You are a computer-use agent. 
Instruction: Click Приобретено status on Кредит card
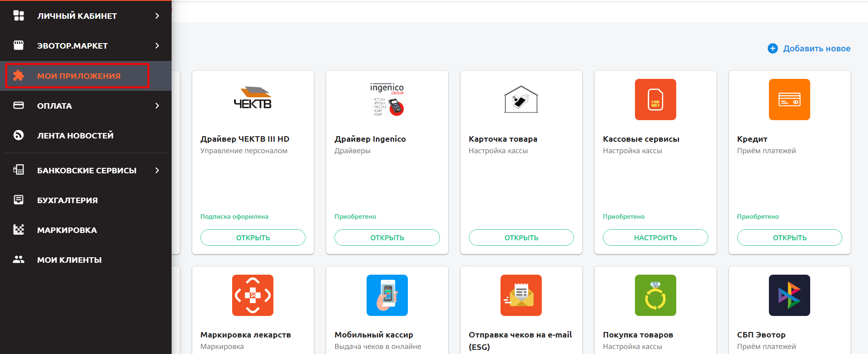tap(758, 216)
